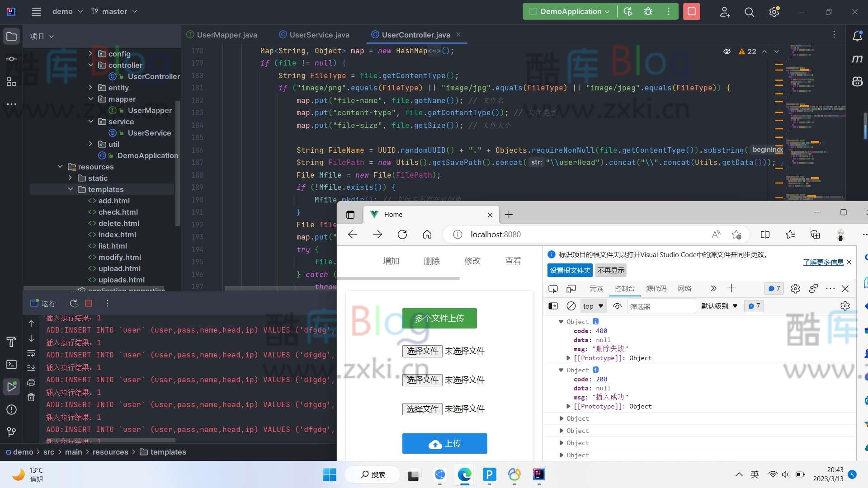The width and height of the screenshot is (868, 488).
Task: Select the DevTools inspect element icon
Action: coord(552,288)
